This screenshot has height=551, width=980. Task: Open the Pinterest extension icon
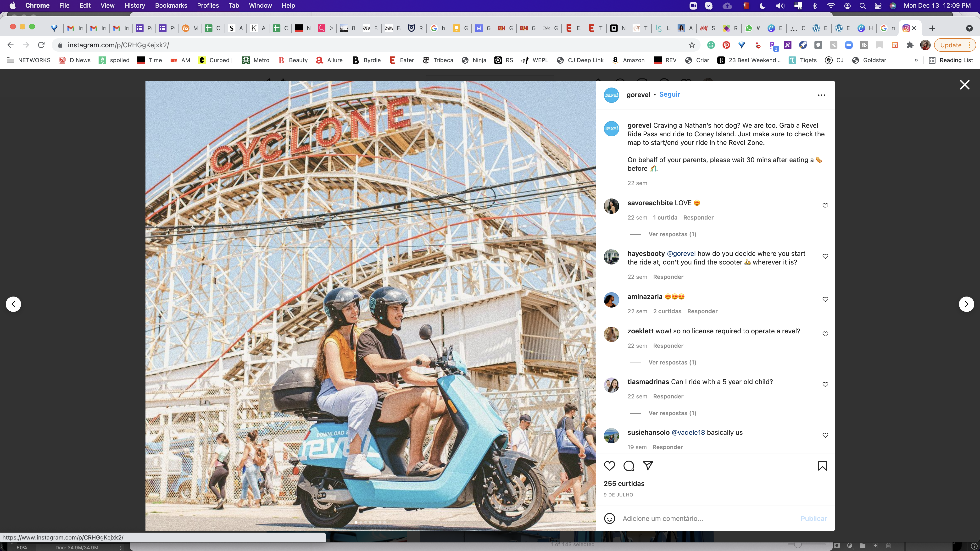(x=726, y=45)
